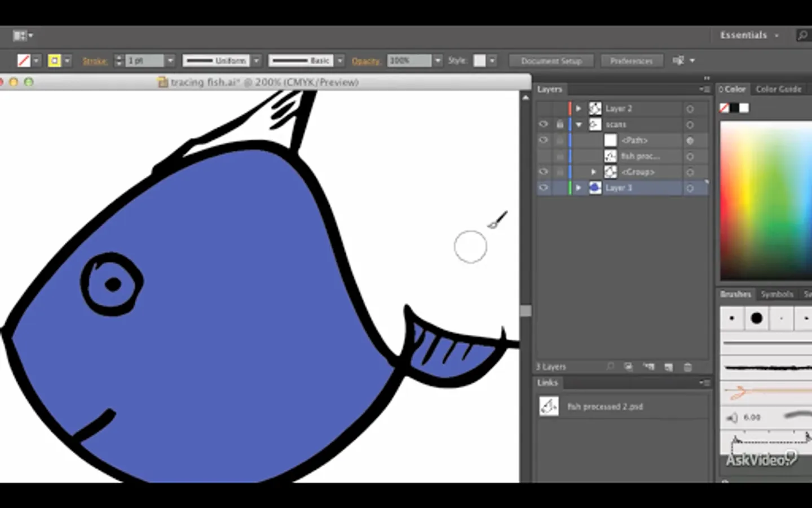Click Make/Release Clipping Mask icon
812x508 pixels.
click(629, 367)
